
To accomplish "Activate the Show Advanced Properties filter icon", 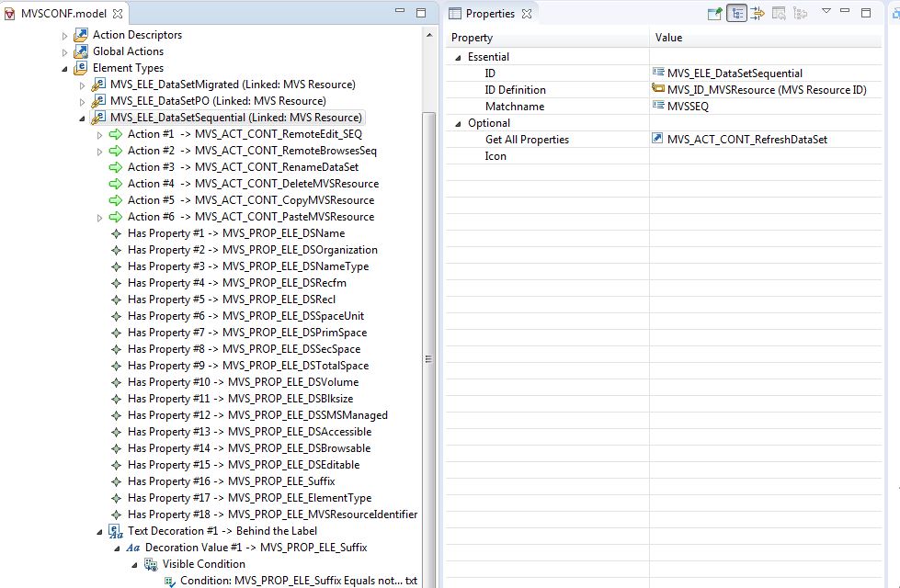I will (758, 13).
